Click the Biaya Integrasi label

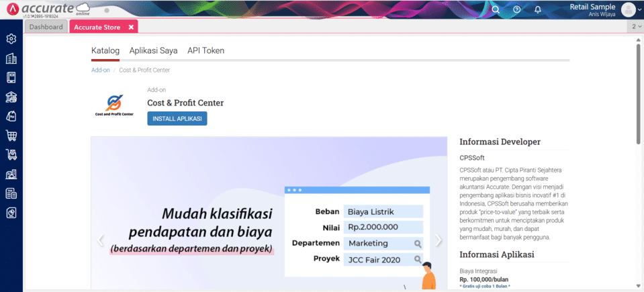[479, 271]
